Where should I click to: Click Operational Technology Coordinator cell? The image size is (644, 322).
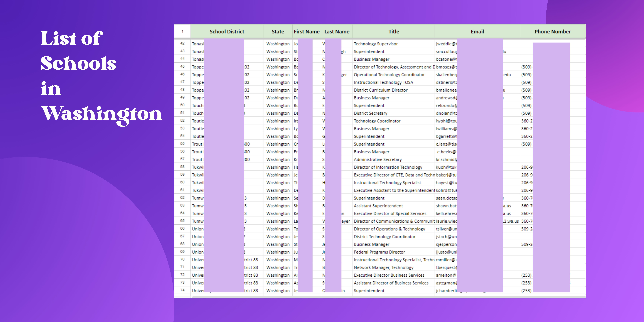pyautogui.click(x=389, y=75)
